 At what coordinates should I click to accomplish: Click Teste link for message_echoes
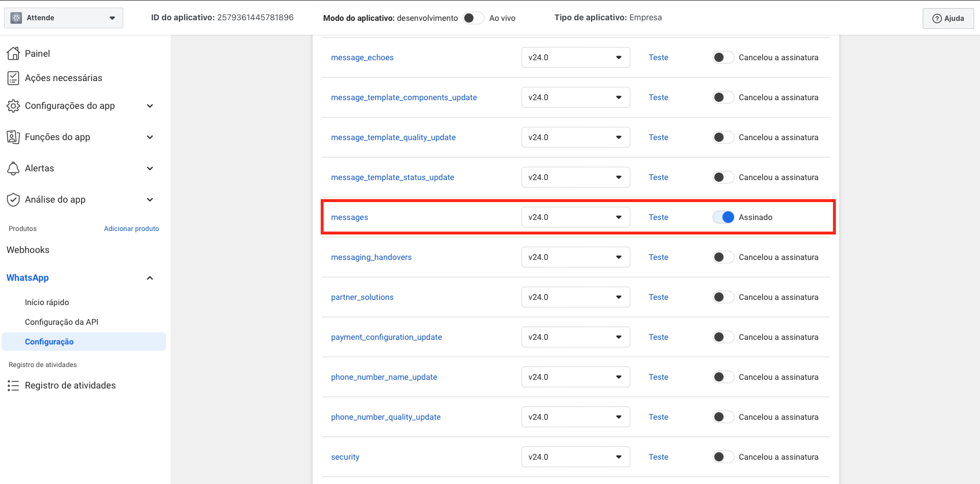coord(658,57)
